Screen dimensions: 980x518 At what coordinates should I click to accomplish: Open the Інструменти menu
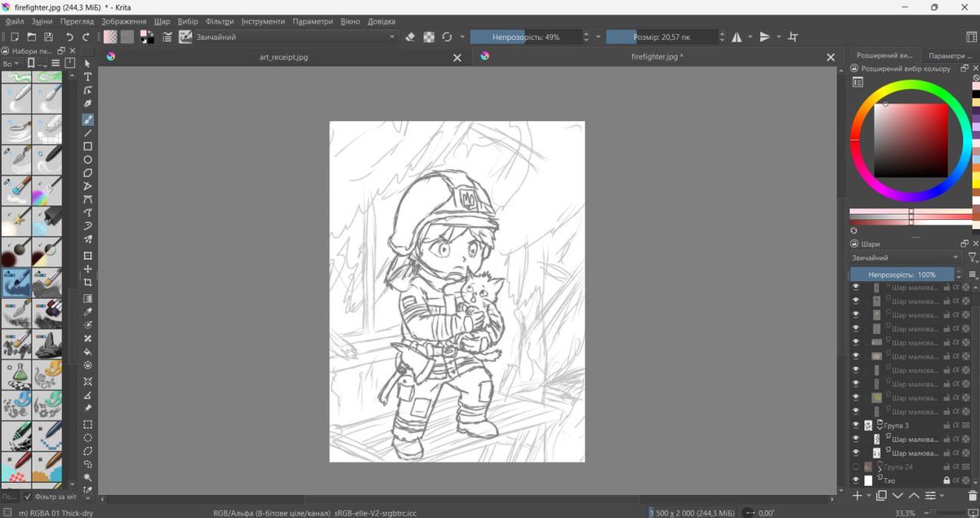pyautogui.click(x=263, y=21)
